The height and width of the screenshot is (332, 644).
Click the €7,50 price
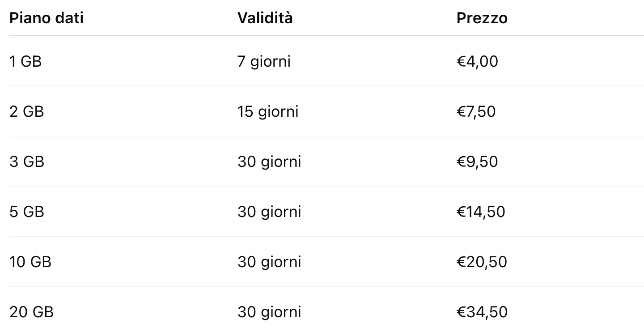[476, 111]
